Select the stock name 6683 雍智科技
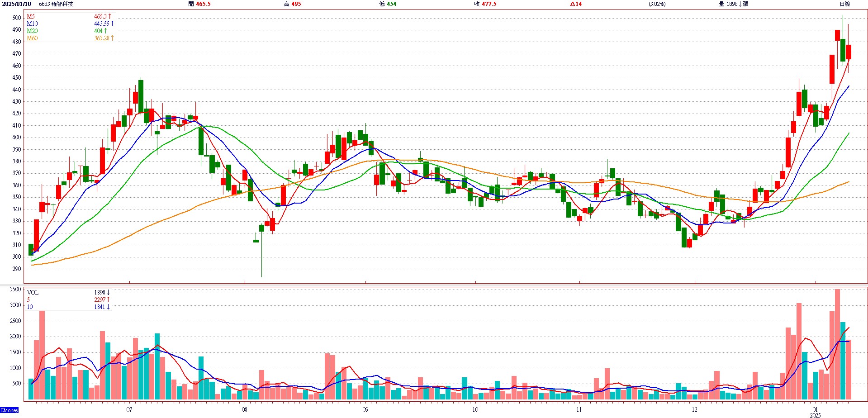Viewport: 868px width, 418px height. 56,4
